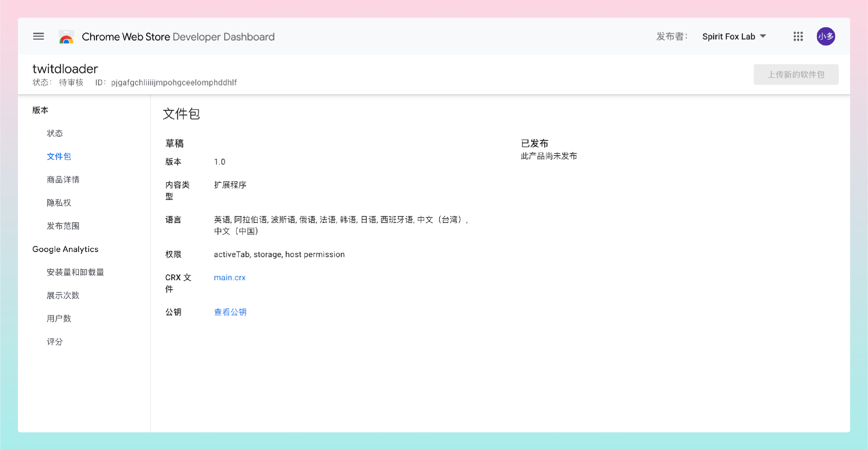Click the 版本 sidebar section header

tap(40, 110)
